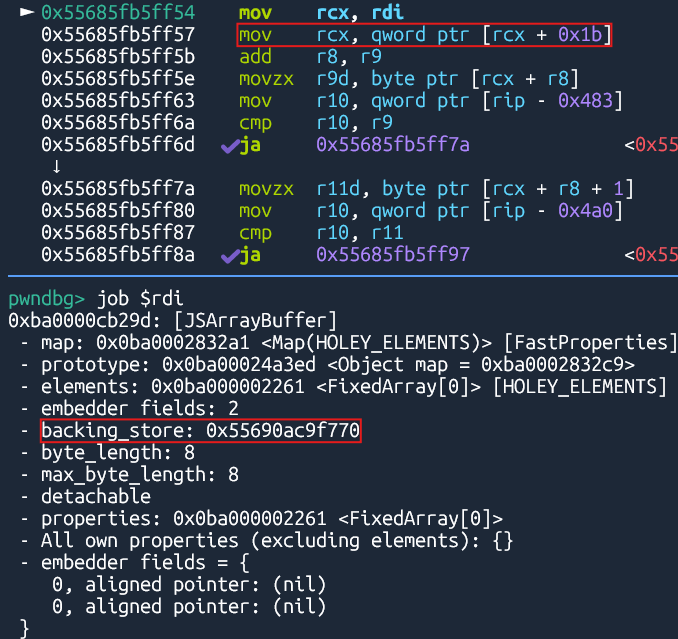Click the current-instruction arrow marker
This screenshot has height=639, width=678.
[x=25, y=13]
